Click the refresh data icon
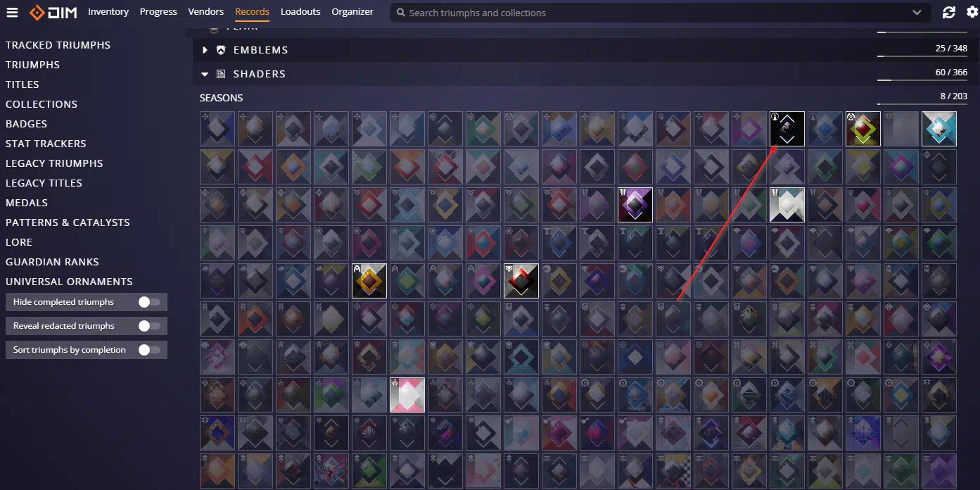Screen dimensions: 980x490 coord(949,12)
